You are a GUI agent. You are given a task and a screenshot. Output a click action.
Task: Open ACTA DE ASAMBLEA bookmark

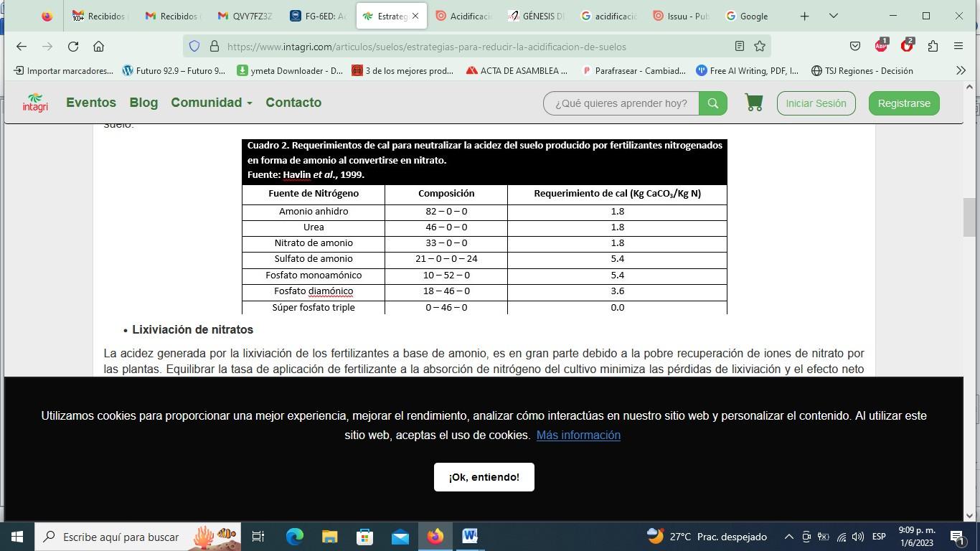517,70
